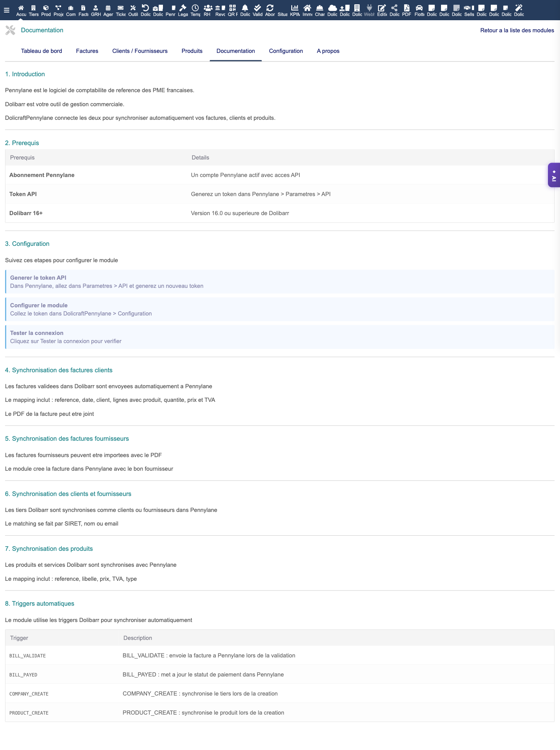Click the Documentation module title

[42, 30]
